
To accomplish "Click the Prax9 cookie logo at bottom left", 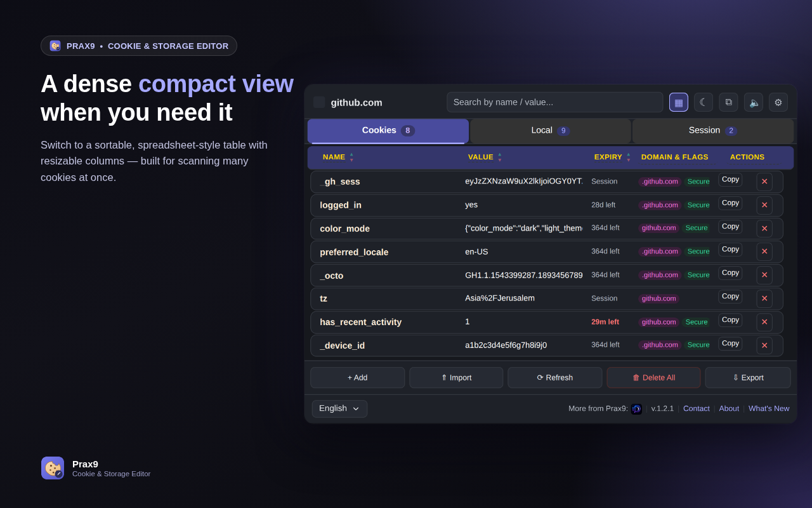I will coord(53,468).
